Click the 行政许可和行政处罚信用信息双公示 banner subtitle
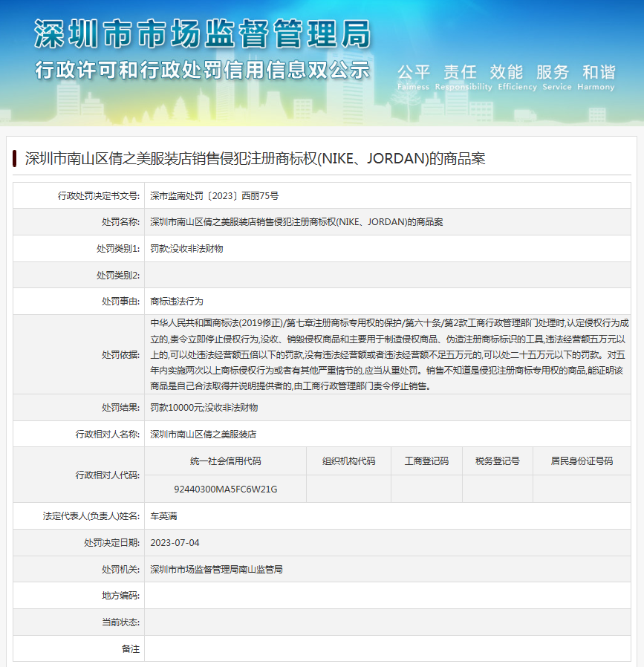 pos(203,69)
